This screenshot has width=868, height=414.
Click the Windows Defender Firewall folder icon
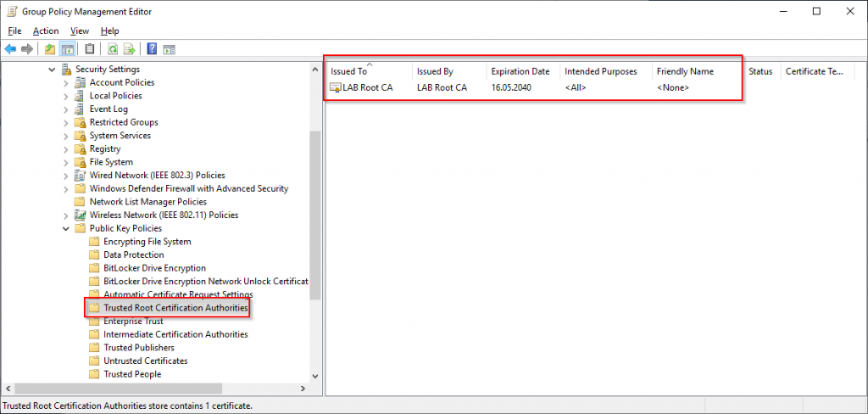click(81, 188)
